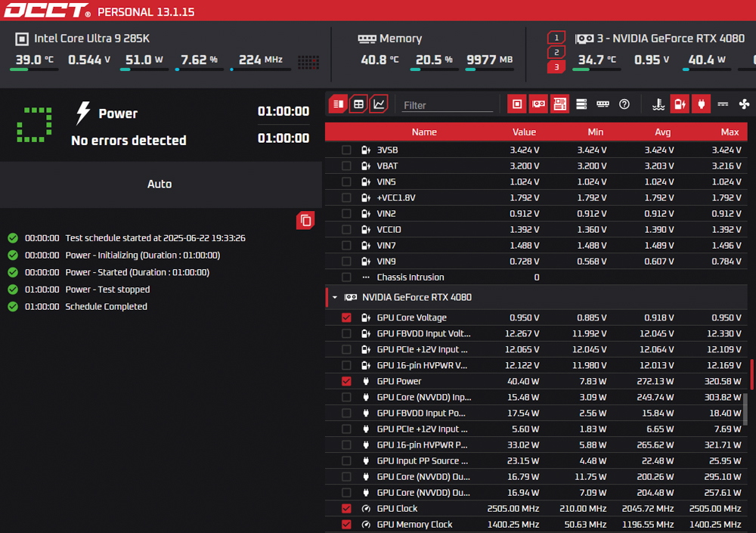This screenshot has width=756, height=533.
Task: Toggle the temperature sensor type filter icon
Action: (658, 104)
